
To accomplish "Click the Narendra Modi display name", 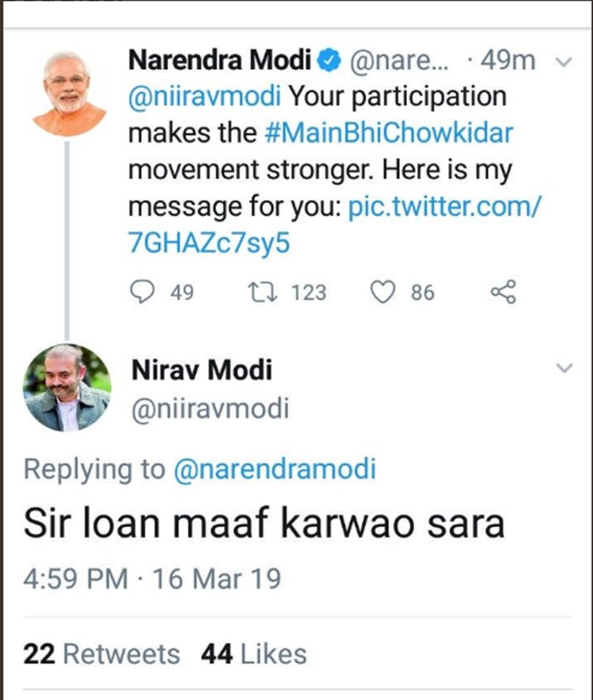I will pos(219,60).
